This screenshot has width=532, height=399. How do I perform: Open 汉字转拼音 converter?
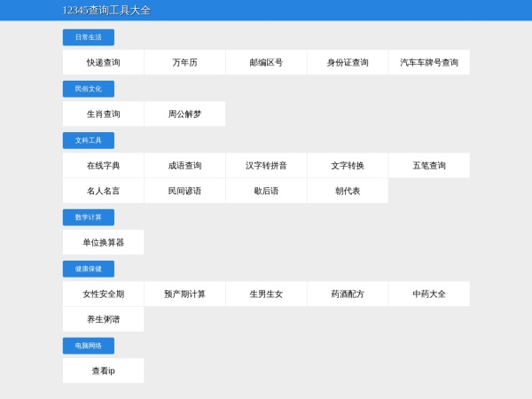[x=266, y=166]
